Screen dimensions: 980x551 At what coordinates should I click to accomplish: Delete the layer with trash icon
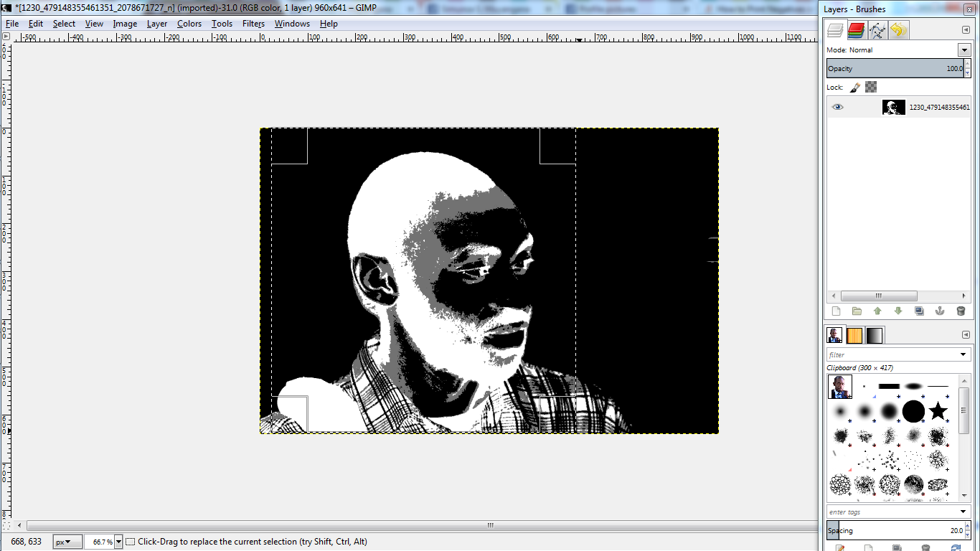[x=961, y=311]
